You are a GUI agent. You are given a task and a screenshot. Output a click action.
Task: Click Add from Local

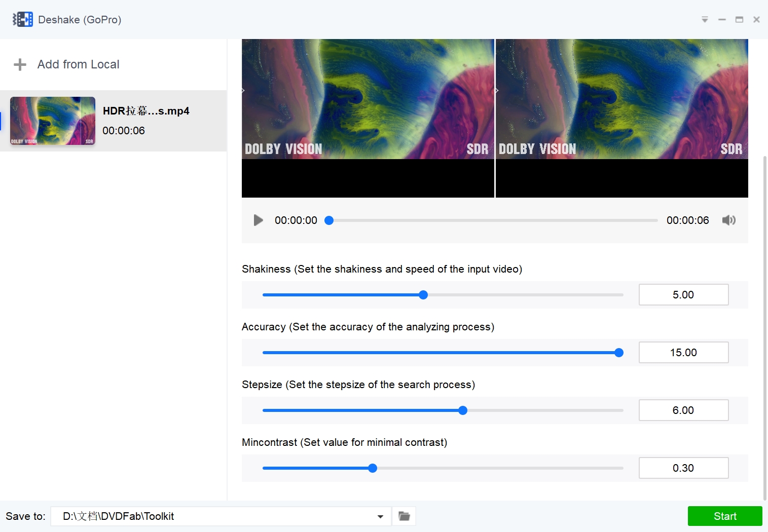coord(78,64)
